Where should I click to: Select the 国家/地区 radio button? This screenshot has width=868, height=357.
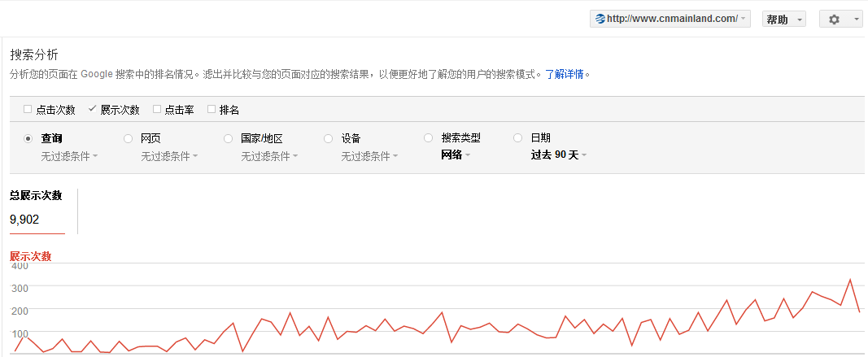pos(228,138)
